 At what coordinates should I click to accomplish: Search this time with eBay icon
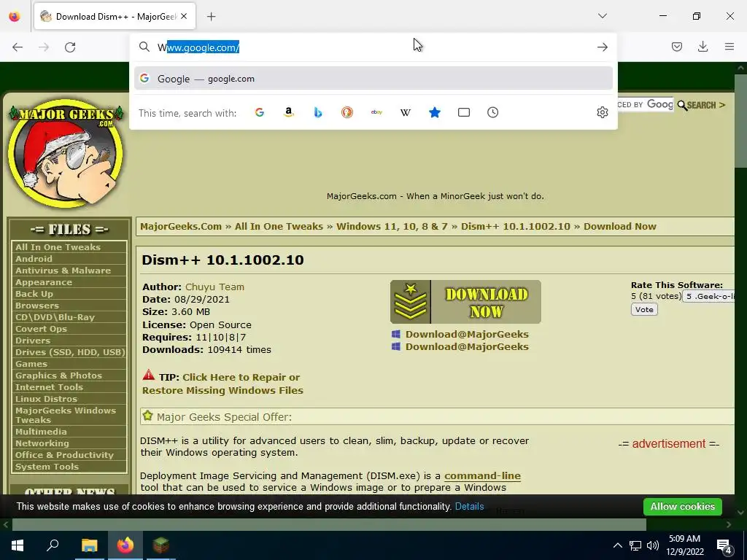tap(376, 112)
